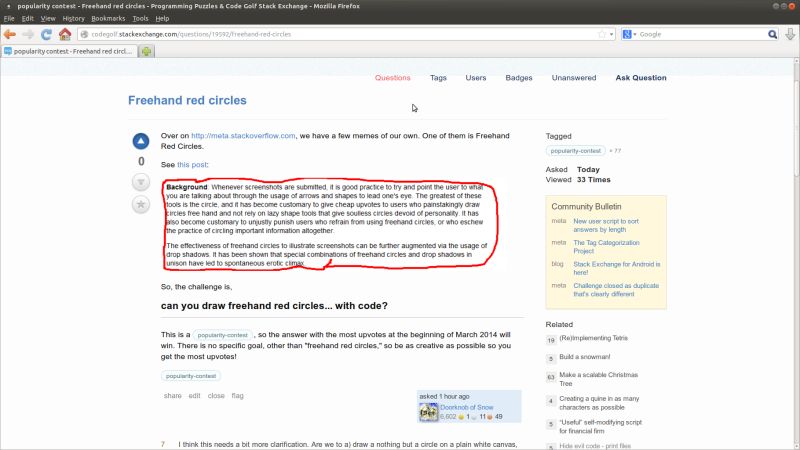Image resolution: width=800 pixels, height=450 pixels.
Task: Open related question 'Make a scalable Christmas Tree'
Action: pos(598,379)
